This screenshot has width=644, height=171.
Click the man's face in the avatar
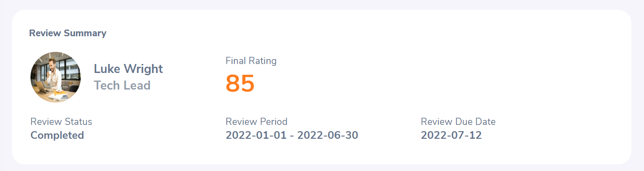click(53, 66)
